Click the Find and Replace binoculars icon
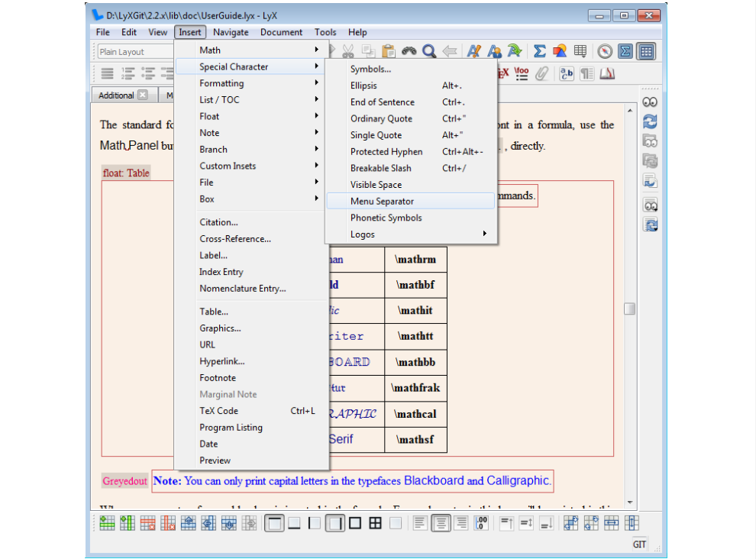 410,51
